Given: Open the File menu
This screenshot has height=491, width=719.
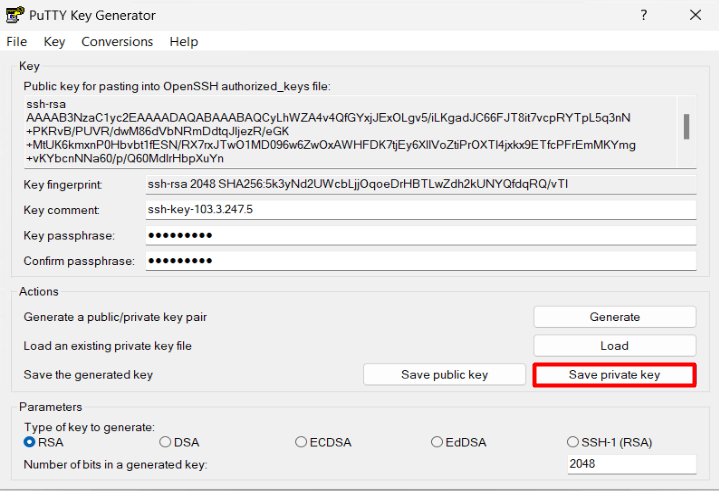Looking at the screenshot, I should (x=17, y=42).
